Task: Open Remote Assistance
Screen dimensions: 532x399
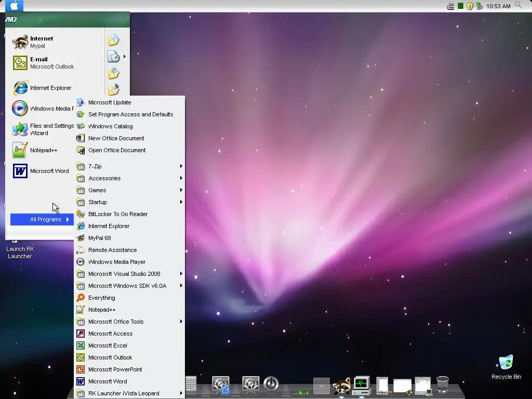Action: click(x=129, y=250)
